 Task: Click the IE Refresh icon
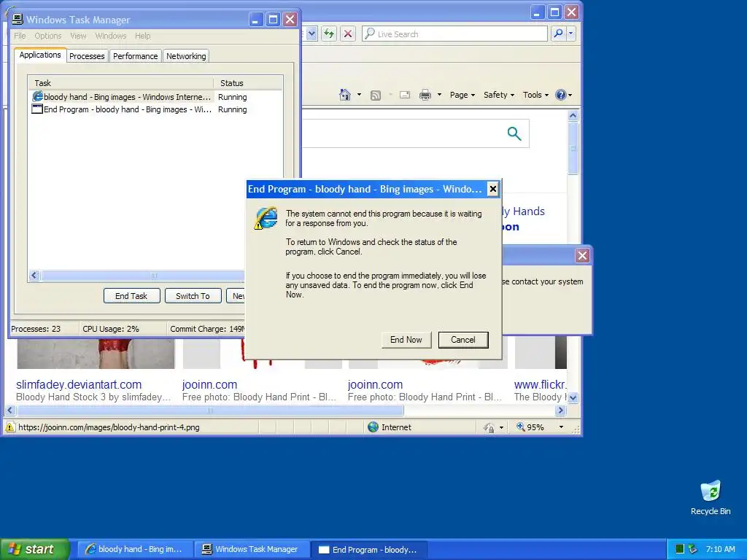(x=329, y=34)
